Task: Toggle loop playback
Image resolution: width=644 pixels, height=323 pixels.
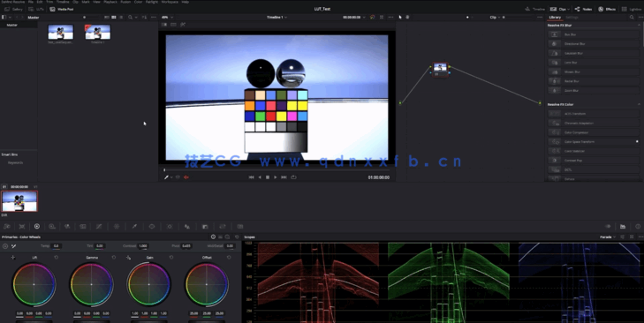Action: pos(293,177)
